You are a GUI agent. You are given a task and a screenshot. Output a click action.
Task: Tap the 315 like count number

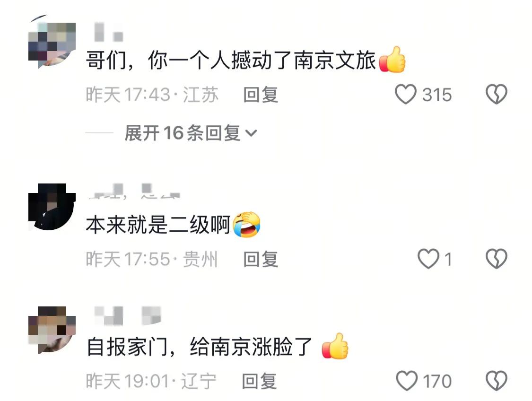(437, 95)
